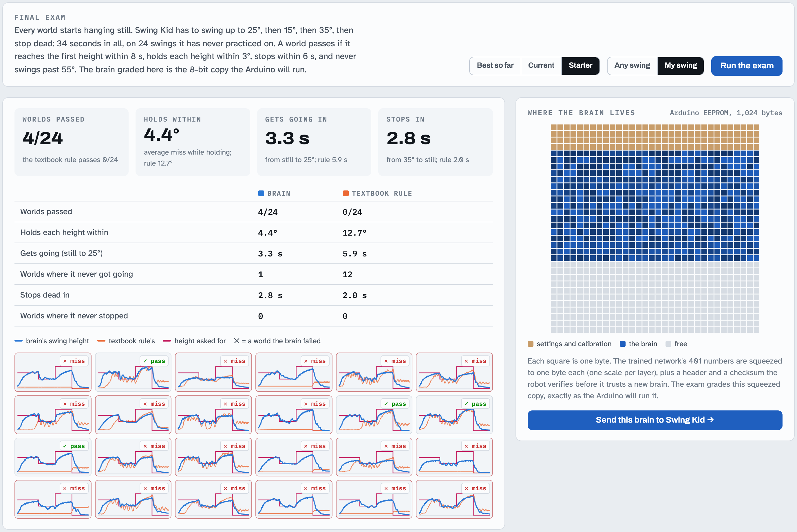Click the EEPROM byte grid map

[655, 229]
